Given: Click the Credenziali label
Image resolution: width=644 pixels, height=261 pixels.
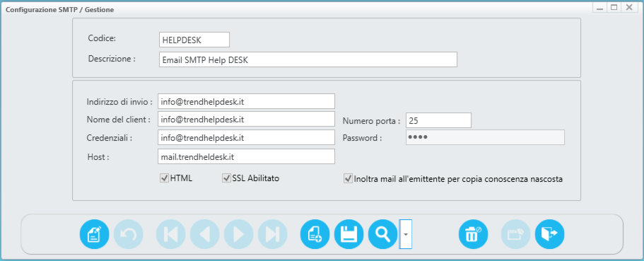Looking at the screenshot, I should [110, 138].
